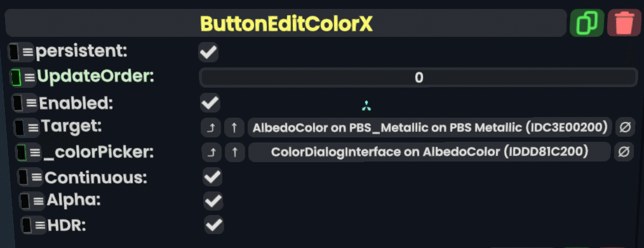Uncheck the persistent checkbox
This screenshot has width=644, height=248.
pos(208,53)
